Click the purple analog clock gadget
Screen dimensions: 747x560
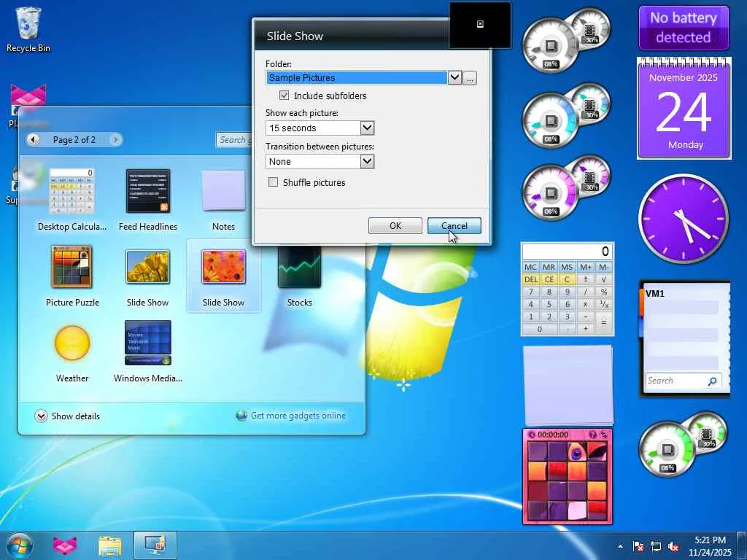point(683,218)
